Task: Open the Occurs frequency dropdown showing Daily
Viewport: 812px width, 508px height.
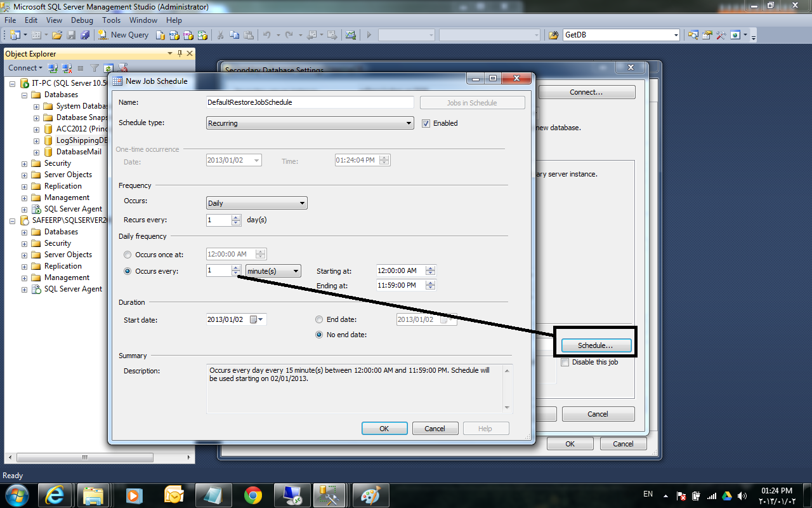Action: click(257, 203)
